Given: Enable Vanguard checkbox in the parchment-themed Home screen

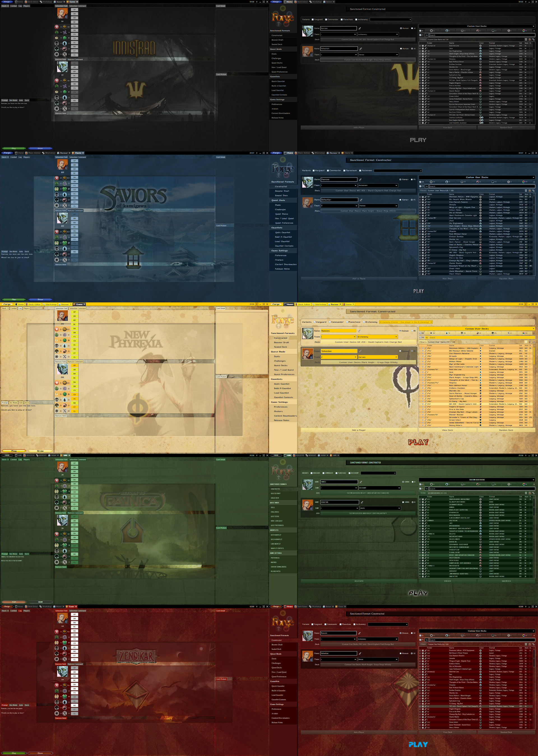Looking at the screenshot, I should coord(314,322).
